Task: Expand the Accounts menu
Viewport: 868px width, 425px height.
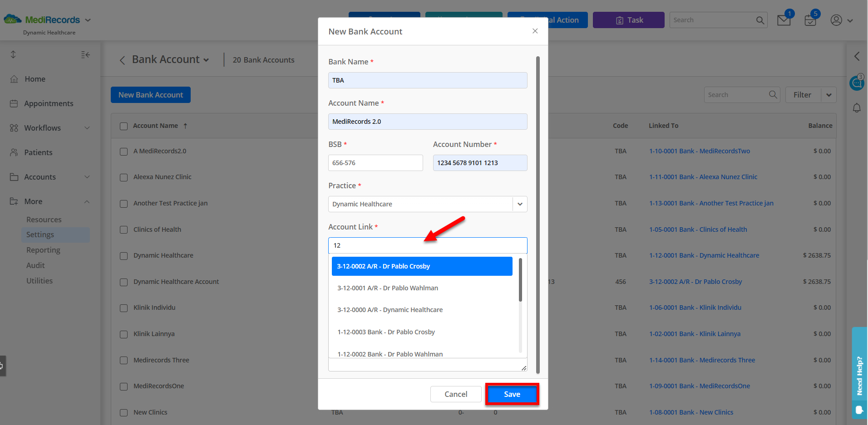Action: (x=87, y=177)
